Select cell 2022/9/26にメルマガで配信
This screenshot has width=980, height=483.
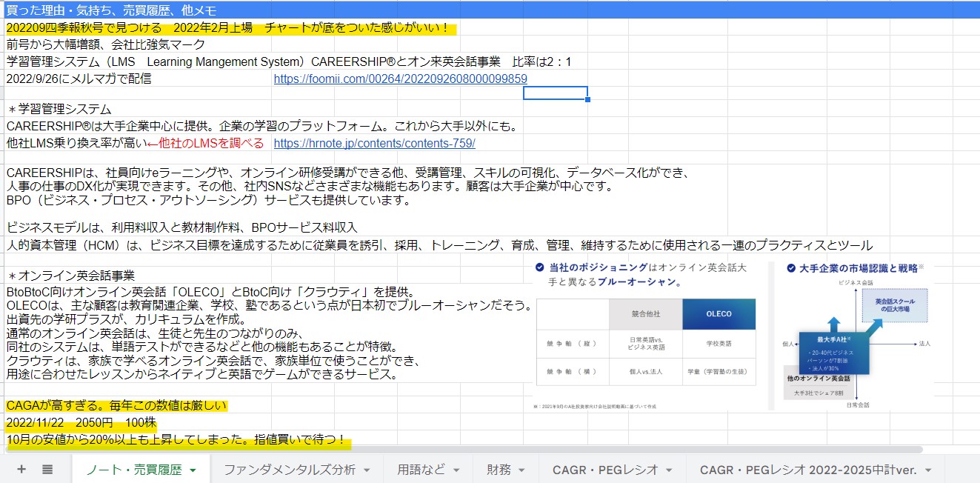coord(79,79)
